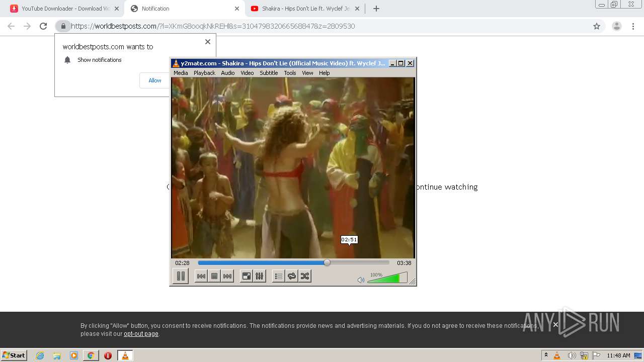Open the Help menu in VLC
644x362 pixels.
point(325,73)
